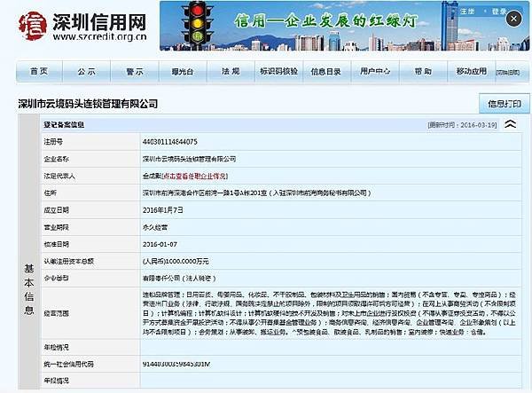This screenshot has height=393, width=532.
Task: Click the traffic light banner image
Action: point(344,26)
